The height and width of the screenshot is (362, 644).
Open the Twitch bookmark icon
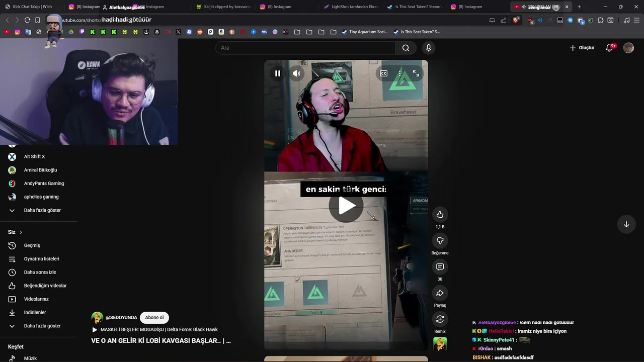point(82,32)
